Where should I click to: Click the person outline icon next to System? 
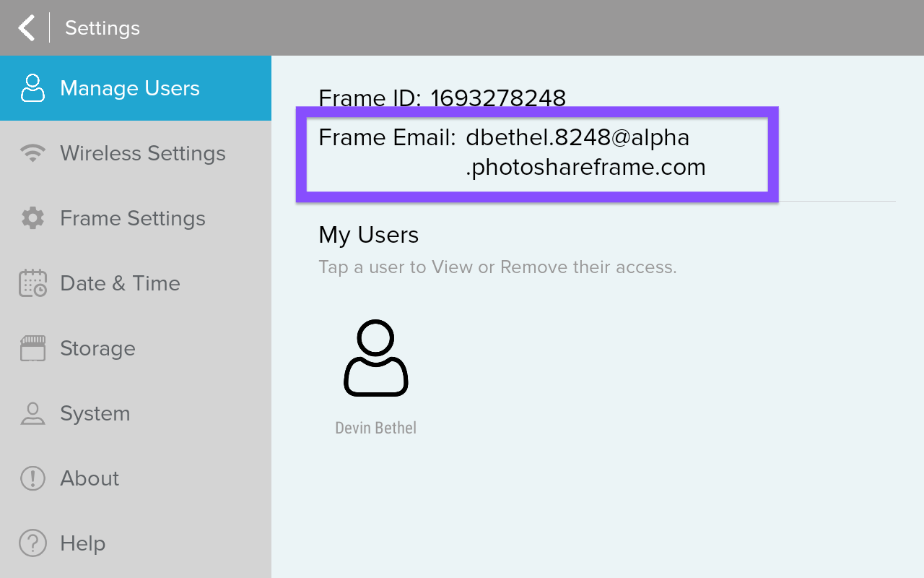tap(32, 413)
